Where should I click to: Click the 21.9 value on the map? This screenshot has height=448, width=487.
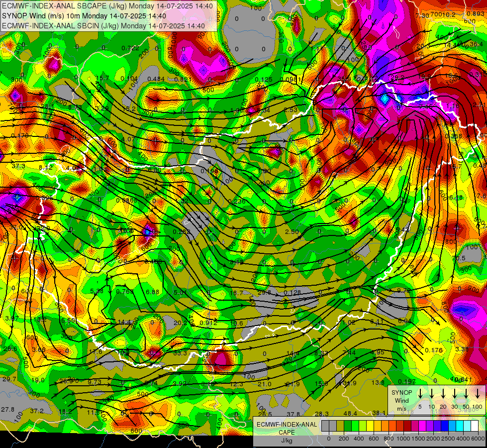pyautogui.click(x=293, y=384)
